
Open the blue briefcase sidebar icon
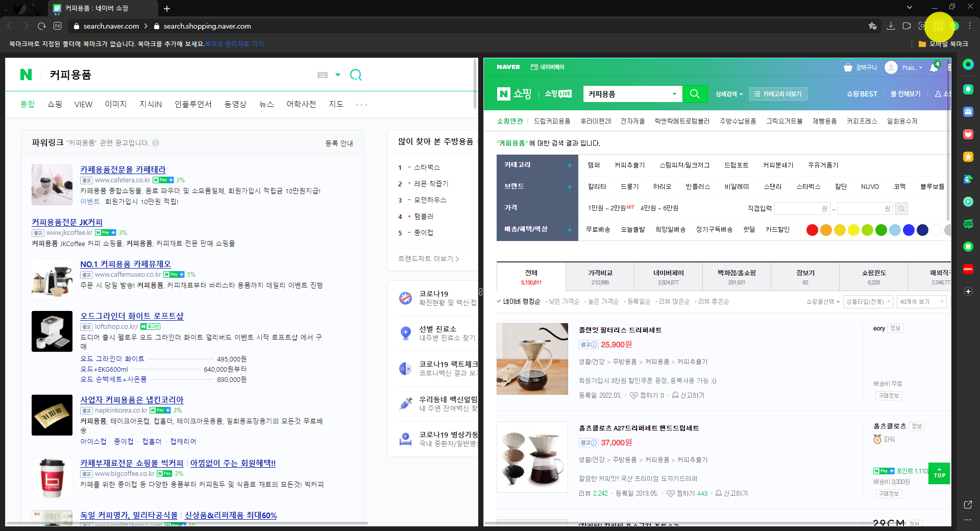pos(968,112)
